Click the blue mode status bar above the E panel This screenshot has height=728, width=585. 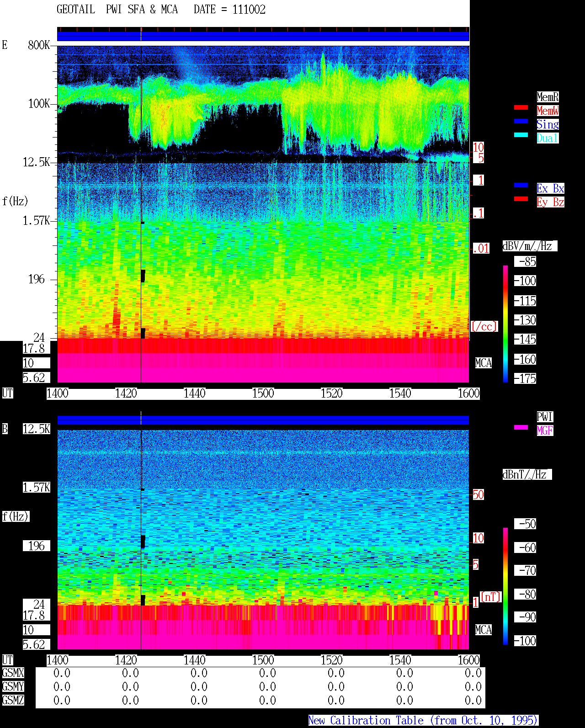[263, 36]
